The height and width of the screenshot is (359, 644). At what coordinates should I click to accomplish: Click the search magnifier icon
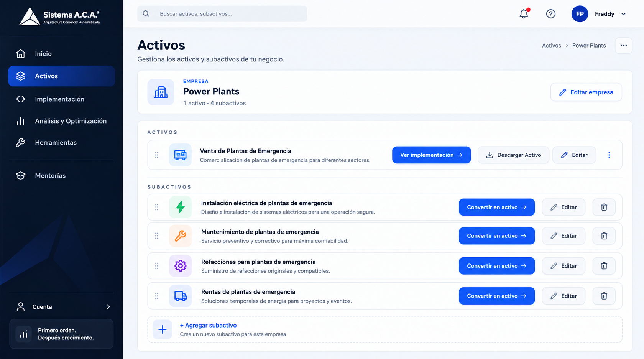click(x=146, y=14)
